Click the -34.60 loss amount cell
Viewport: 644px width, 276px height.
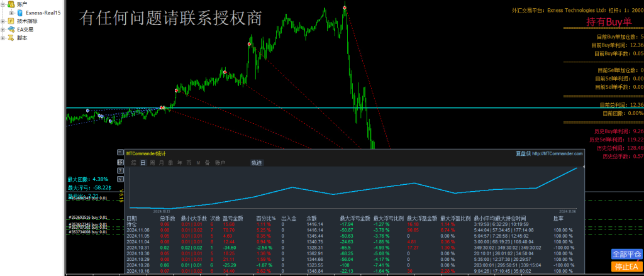230,248
